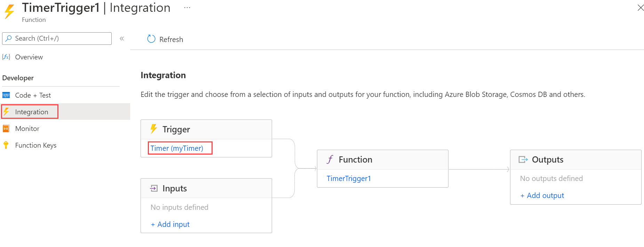Image resolution: width=644 pixels, height=247 pixels.
Task: Select + Add input under Inputs
Action: point(170,224)
